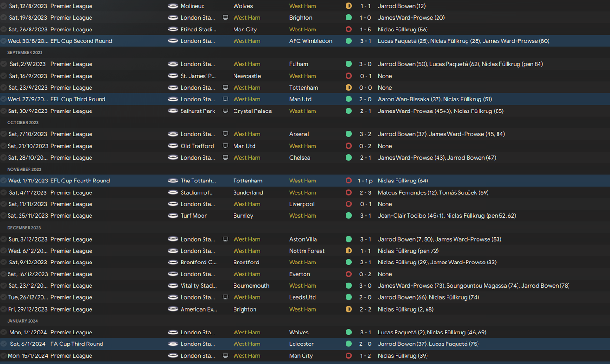Select the SEPTEMBER 2023 month header

pos(25,53)
